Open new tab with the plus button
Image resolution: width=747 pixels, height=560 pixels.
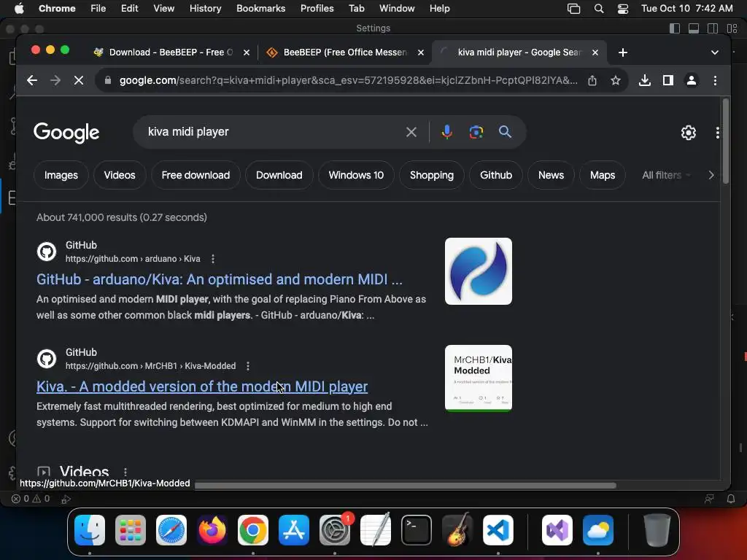point(623,52)
